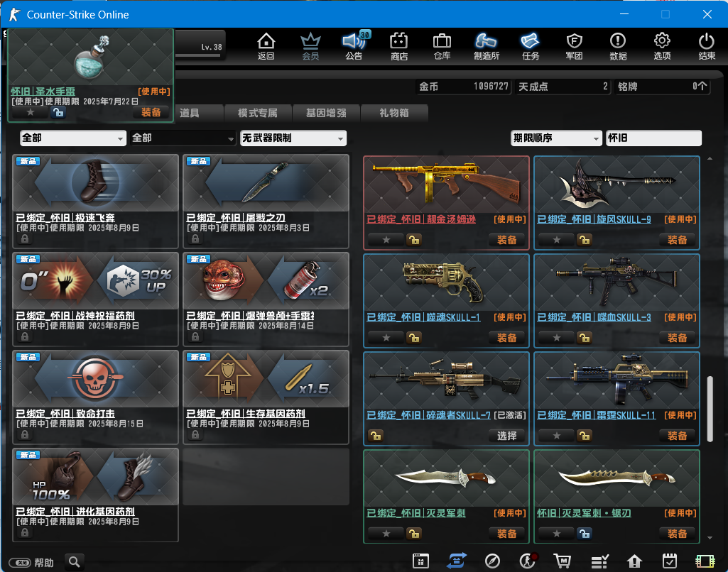The image size is (728, 572).
Task: Open the 会员 crown icon
Action: (310, 46)
